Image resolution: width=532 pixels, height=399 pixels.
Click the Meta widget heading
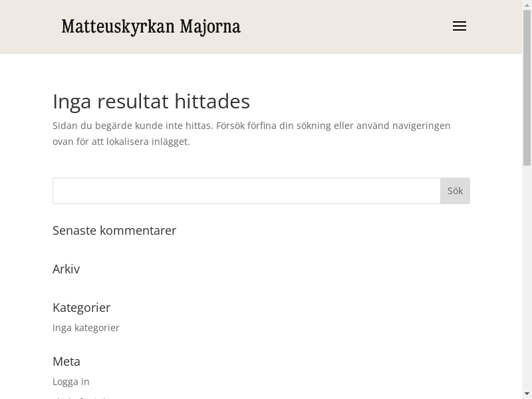(x=66, y=361)
